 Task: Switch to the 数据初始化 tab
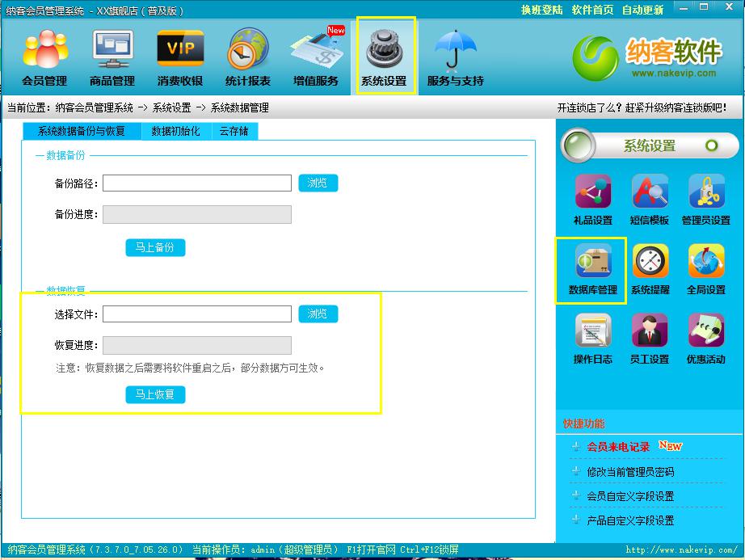pos(175,131)
